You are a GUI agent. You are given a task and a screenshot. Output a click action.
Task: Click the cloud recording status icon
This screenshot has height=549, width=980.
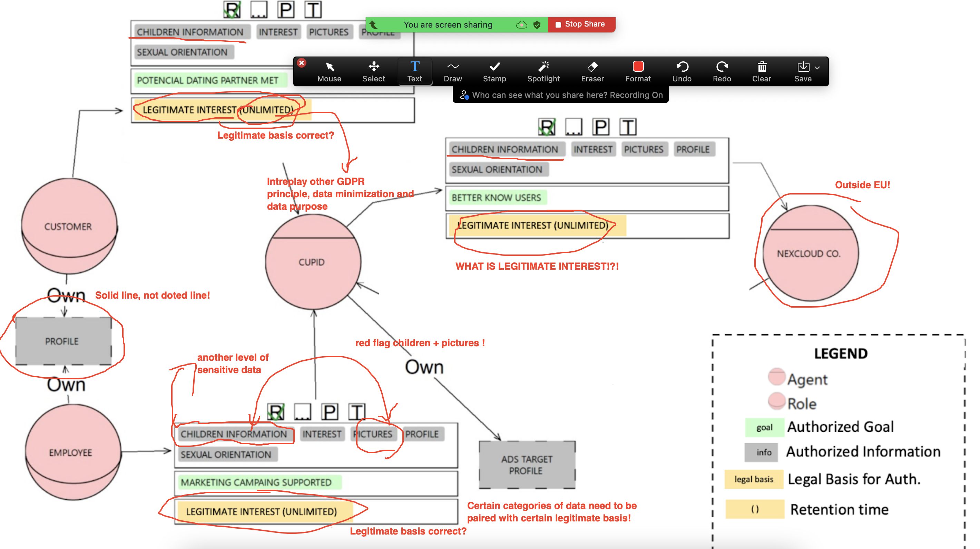[521, 25]
